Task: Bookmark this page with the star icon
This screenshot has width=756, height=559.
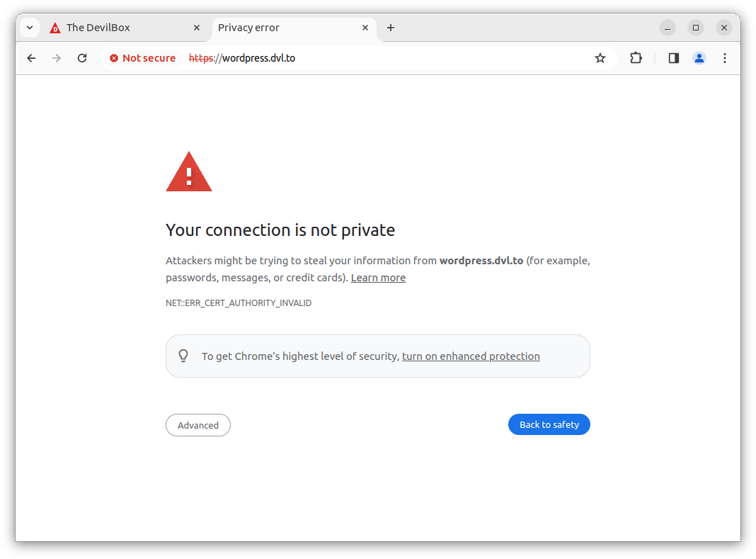Action: [x=600, y=58]
